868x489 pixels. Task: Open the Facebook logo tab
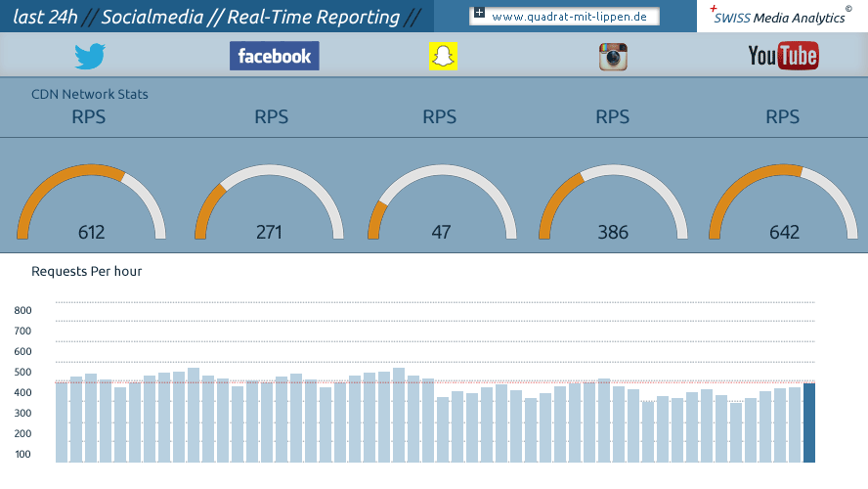(274, 56)
